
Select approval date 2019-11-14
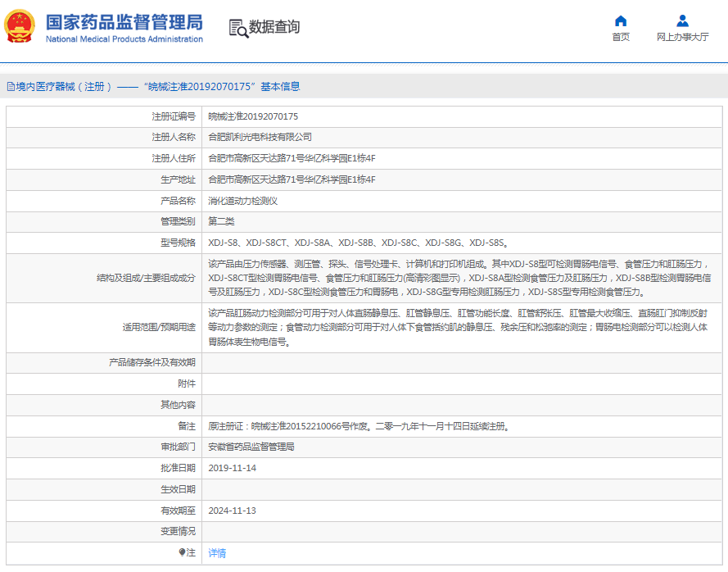point(232,468)
